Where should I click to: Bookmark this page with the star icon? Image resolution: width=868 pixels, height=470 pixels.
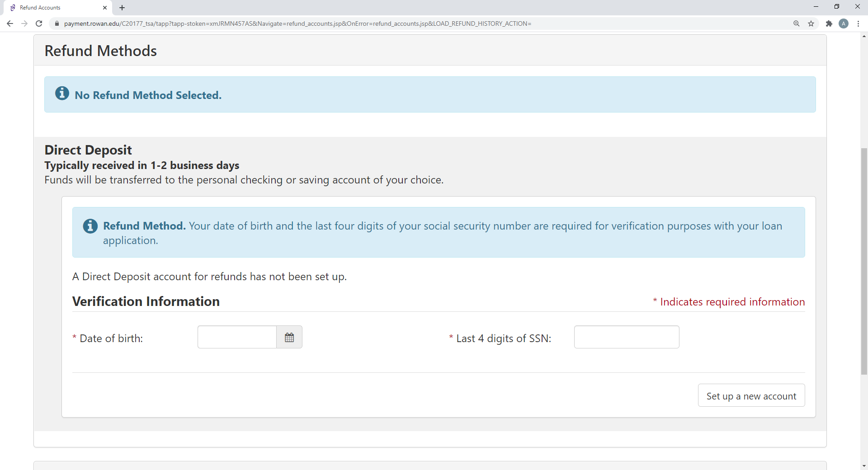[x=811, y=23]
